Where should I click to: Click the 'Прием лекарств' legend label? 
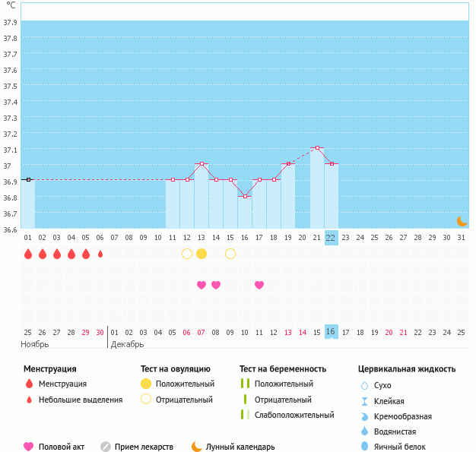tap(144, 447)
